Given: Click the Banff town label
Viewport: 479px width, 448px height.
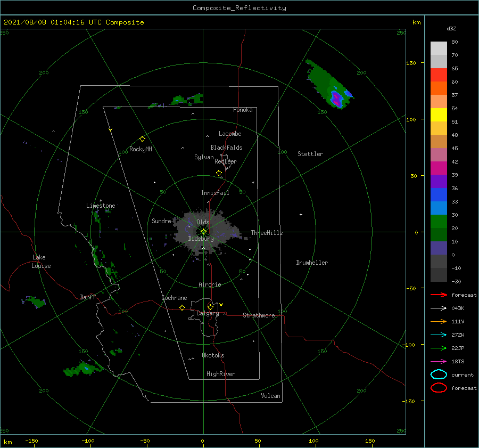Looking at the screenshot, I should coord(88,297).
